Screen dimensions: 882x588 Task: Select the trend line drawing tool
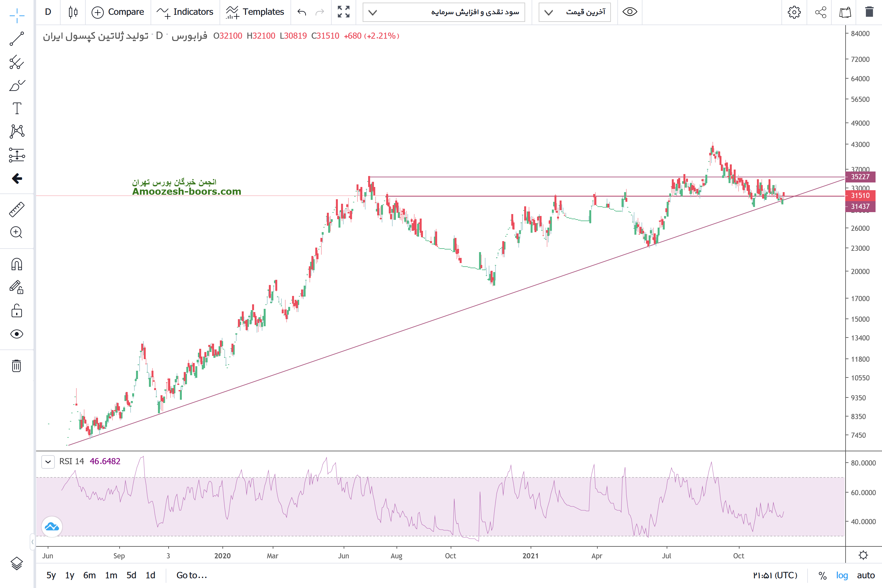pyautogui.click(x=17, y=39)
